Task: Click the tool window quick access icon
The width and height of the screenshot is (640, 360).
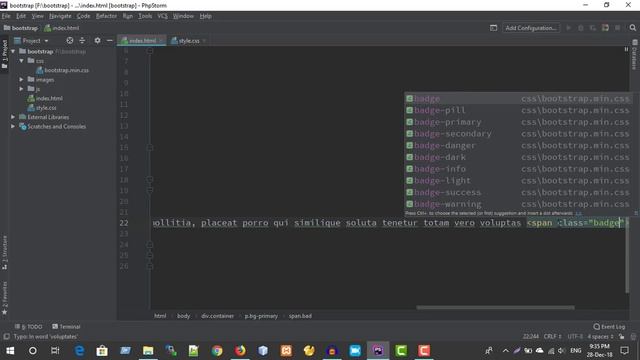Action: coord(7,337)
